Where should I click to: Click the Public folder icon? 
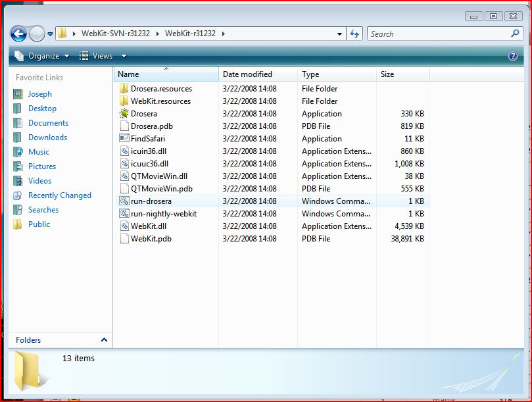tap(18, 224)
